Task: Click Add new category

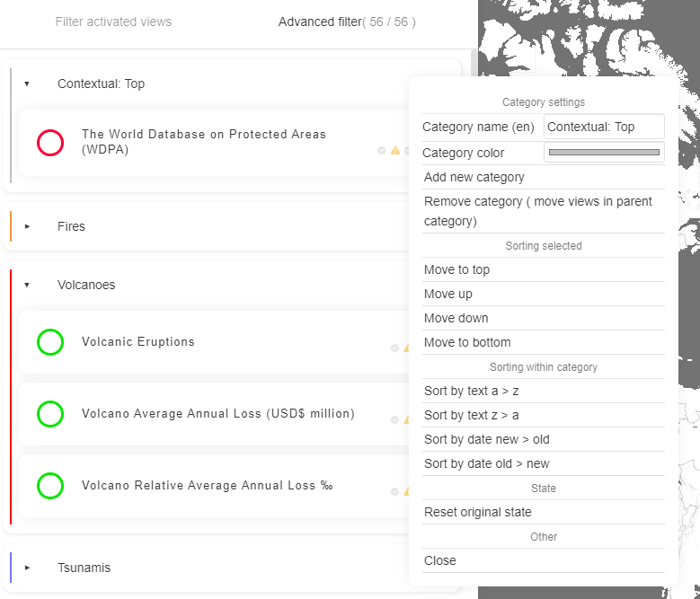Action: (474, 177)
